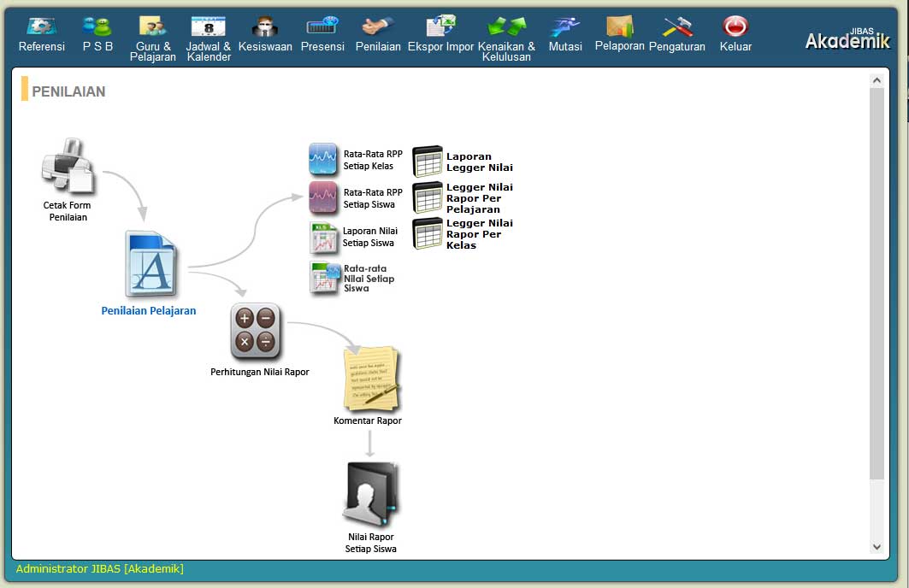The height and width of the screenshot is (588, 909).
Task: Select the Pengaturan menu label
Action: pos(677,46)
